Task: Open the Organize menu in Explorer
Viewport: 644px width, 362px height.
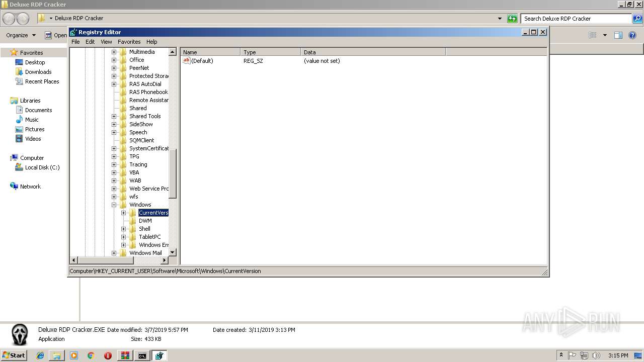Action: pos(21,35)
